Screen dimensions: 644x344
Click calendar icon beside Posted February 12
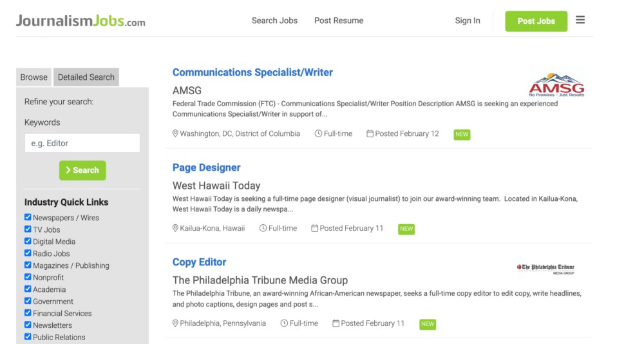(370, 134)
